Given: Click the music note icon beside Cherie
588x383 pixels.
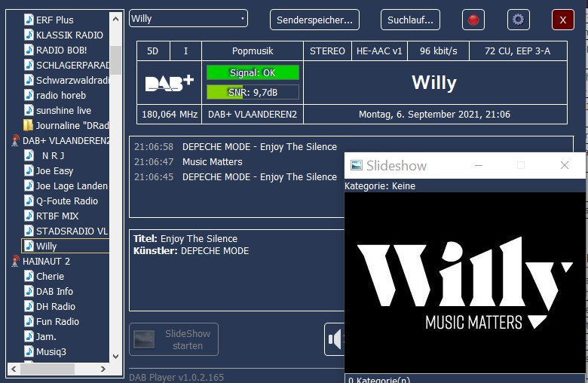Looking at the screenshot, I should pos(29,276).
